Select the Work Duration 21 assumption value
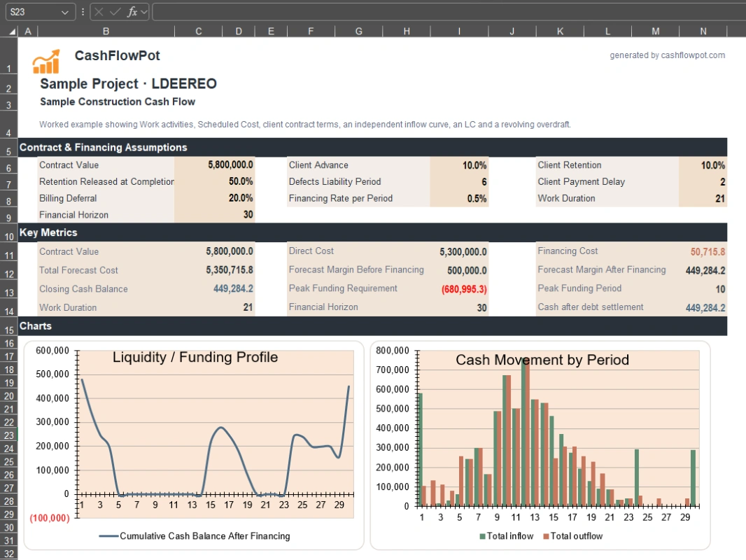The width and height of the screenshot is (746, 560). pyautogui.click(x=703, y=198)
